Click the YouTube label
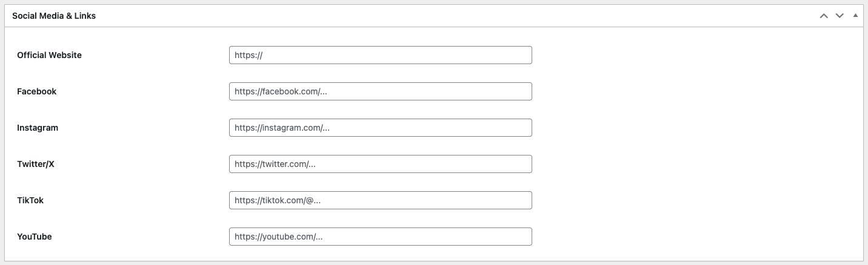 click(x=35, y=237)
